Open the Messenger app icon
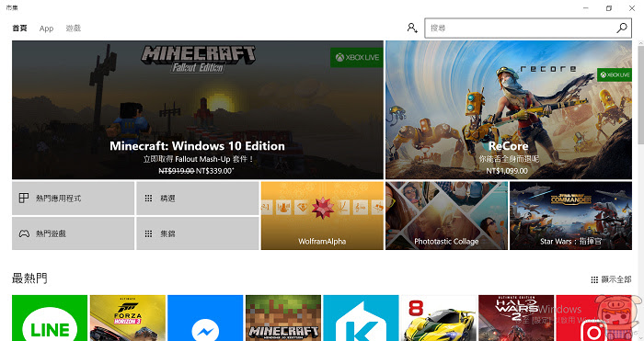 coord(205,318)
